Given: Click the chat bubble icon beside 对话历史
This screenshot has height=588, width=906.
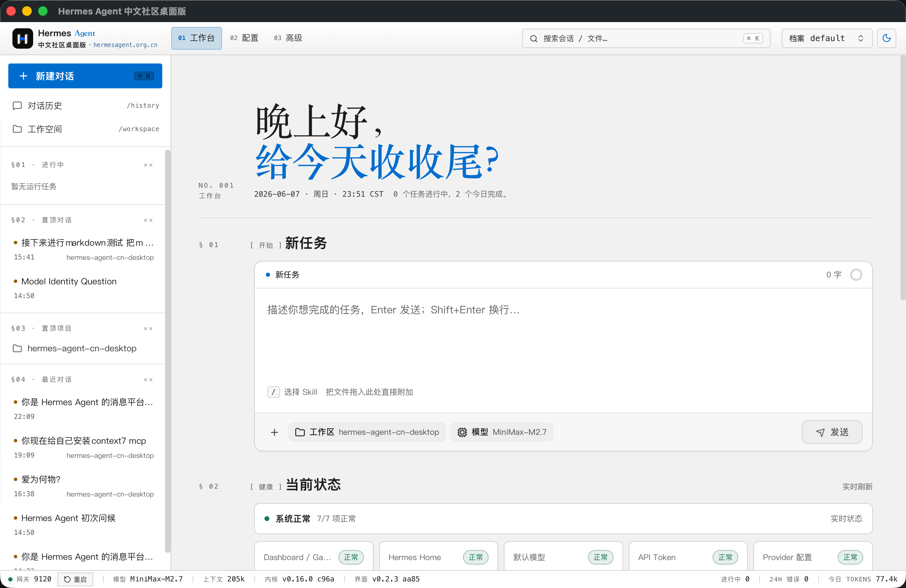Looking at the screenshot, I should (x=17, y=105).
